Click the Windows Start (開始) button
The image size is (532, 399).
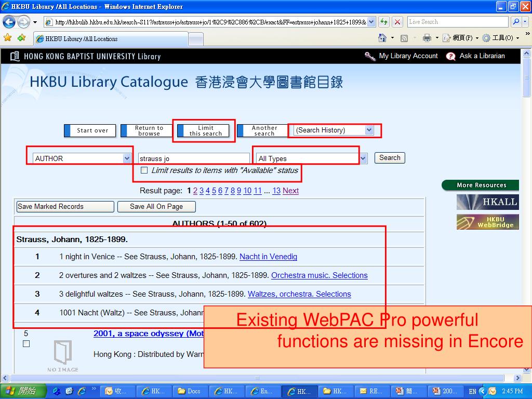(22, 391)
